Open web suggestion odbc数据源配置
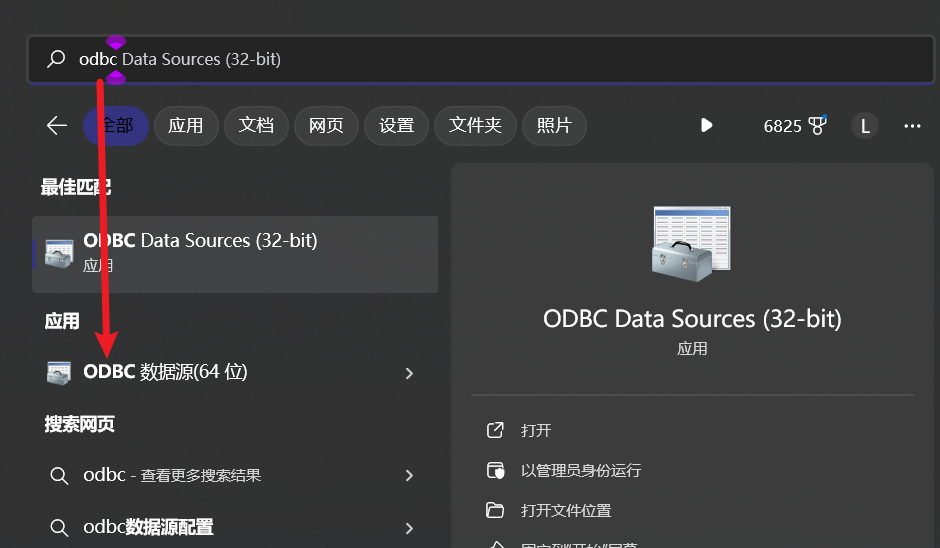 (x=235, y=528)
